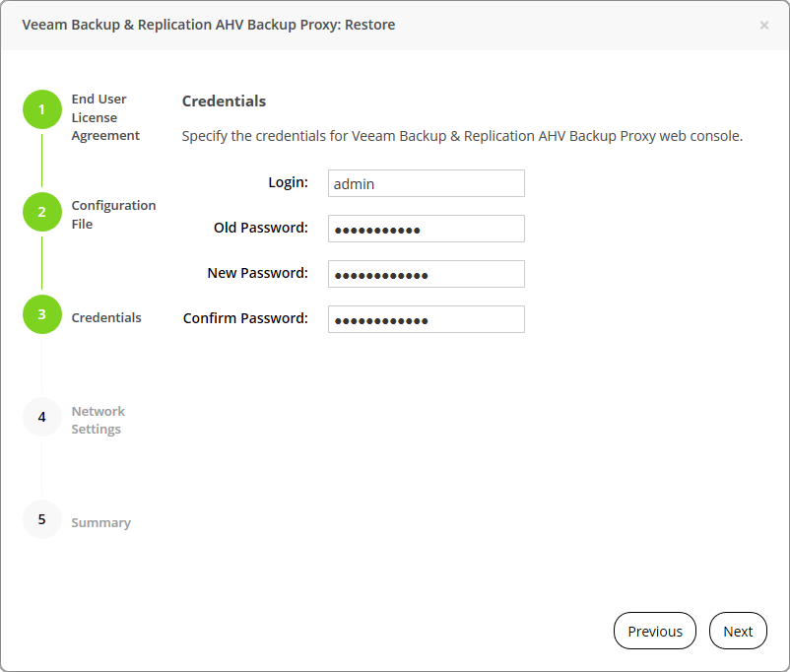Focus the New Password field
This screenshot has height=672, width=790.
426,274
